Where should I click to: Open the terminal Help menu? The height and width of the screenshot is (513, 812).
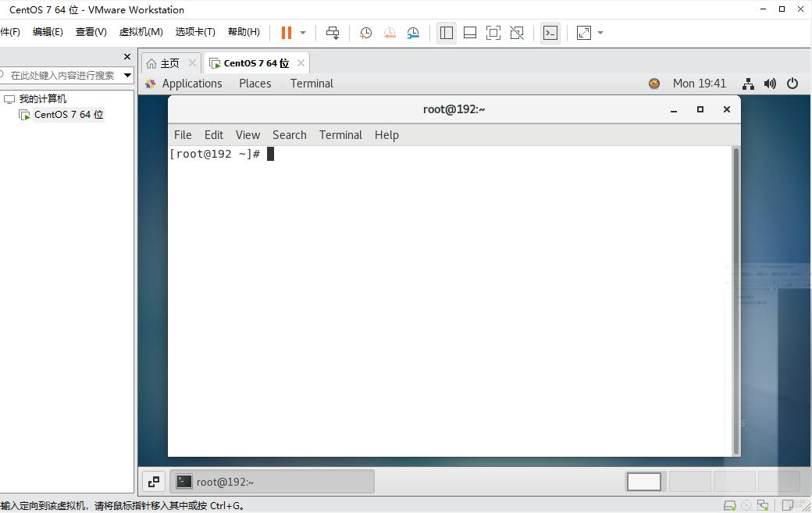[x=386, y=135]
